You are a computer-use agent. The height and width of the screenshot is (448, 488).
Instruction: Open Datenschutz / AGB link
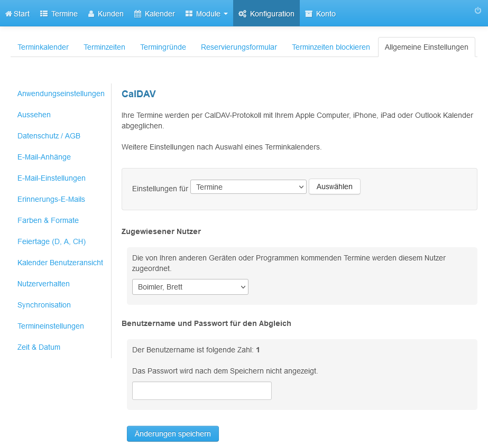[x=49, y=136]
